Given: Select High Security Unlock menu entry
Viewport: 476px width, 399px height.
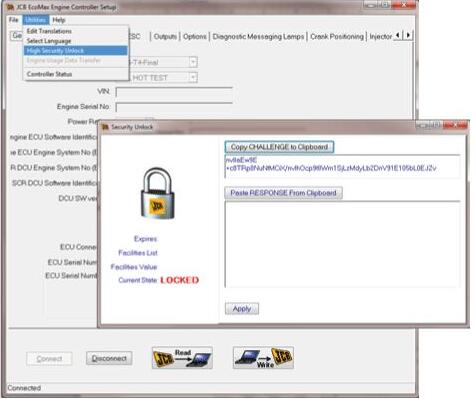Looking at the screenshot, I should [76, 51].
